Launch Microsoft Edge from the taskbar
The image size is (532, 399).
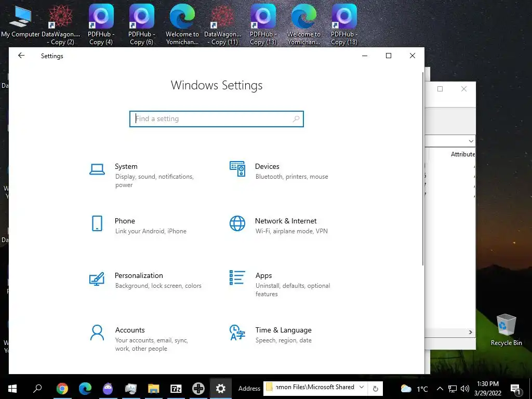pos(85,389)
